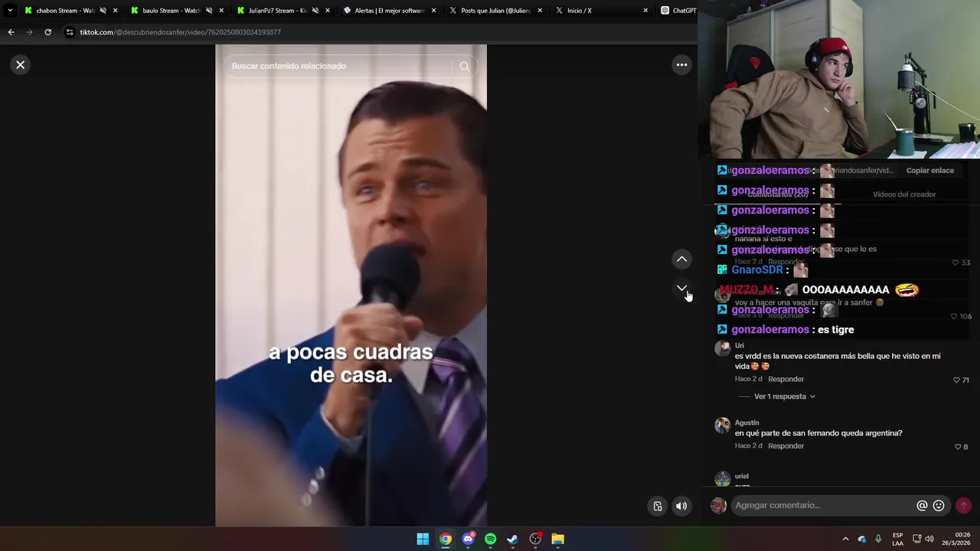Open OBS Studio from the taskbar

pyautogui.click(x=535, y=540)
